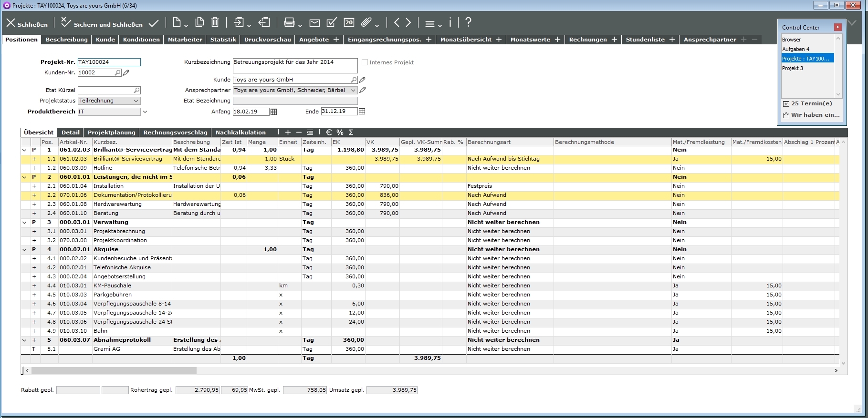Click the pencil edit icon beside Kunden-Nr.
868x418 pixels.
point(126,73)
